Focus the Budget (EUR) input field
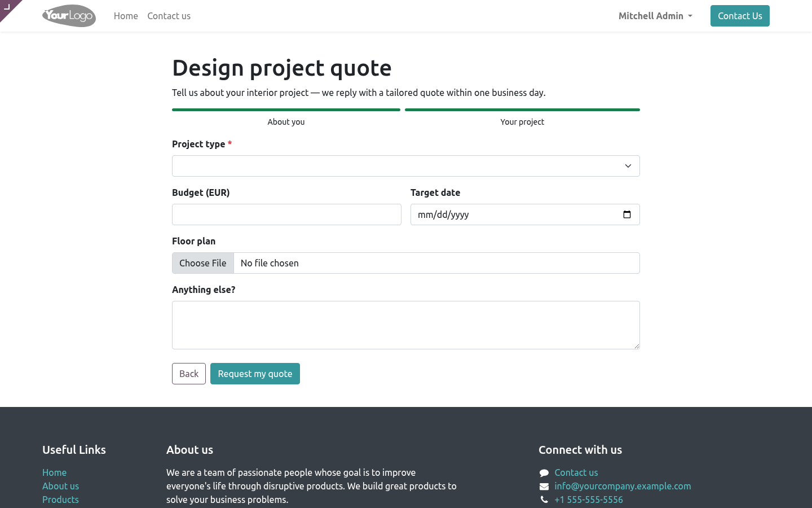This screenshot has height=508, width=812. [286, 214]
